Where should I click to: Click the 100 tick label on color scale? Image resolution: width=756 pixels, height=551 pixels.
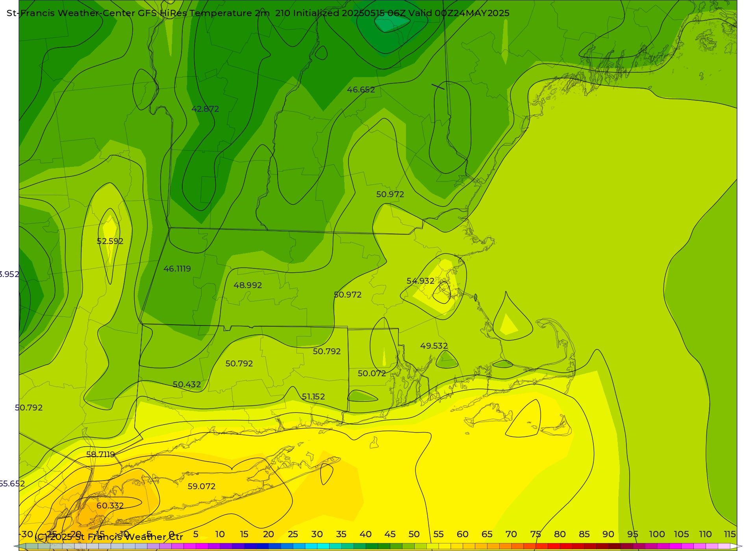[657, 534]
